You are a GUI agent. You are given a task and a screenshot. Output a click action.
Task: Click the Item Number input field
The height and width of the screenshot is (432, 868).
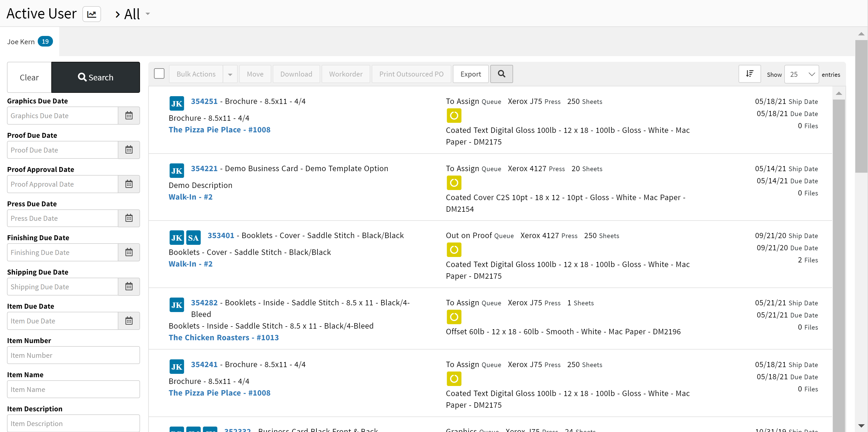coord(73,355)
